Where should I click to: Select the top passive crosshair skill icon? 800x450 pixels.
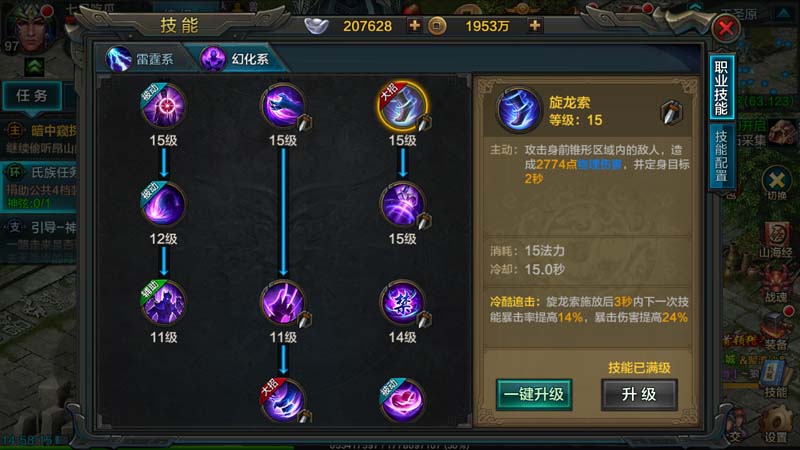tap(163, 106)
